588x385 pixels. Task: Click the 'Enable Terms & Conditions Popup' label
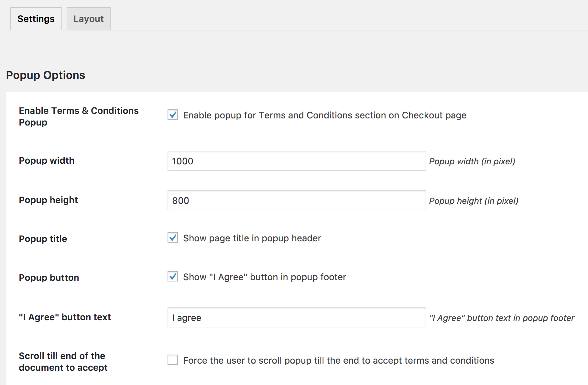(x=79, y=116)
